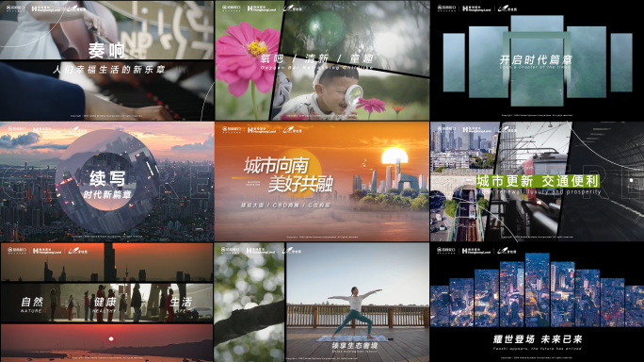
Task: Click the 健康 HEALTH label
Action: coord(105,304)
